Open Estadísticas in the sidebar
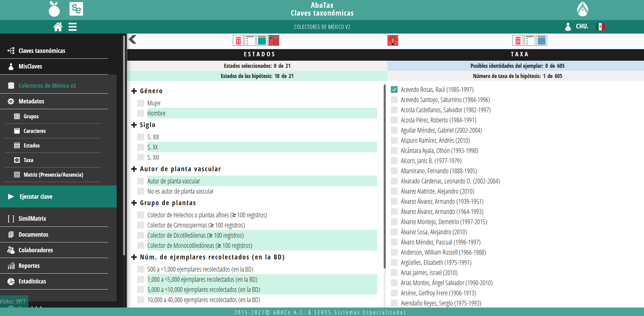The image size is (644, 316). pos(32,281)
